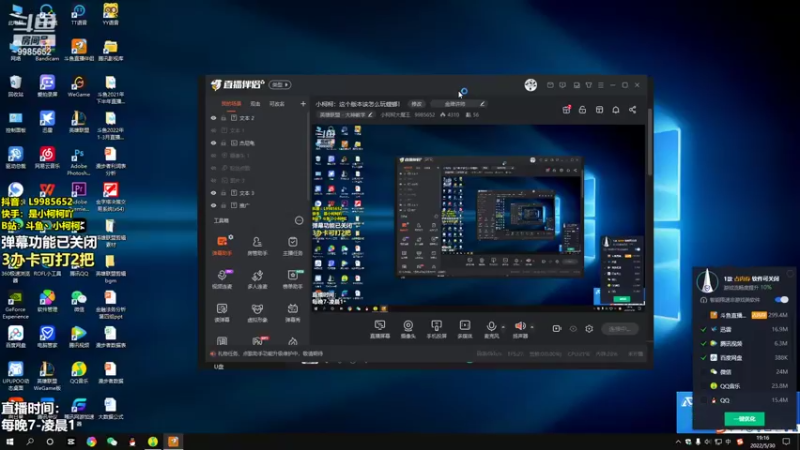Open WeChat from the taskbar

click(112, 442)
